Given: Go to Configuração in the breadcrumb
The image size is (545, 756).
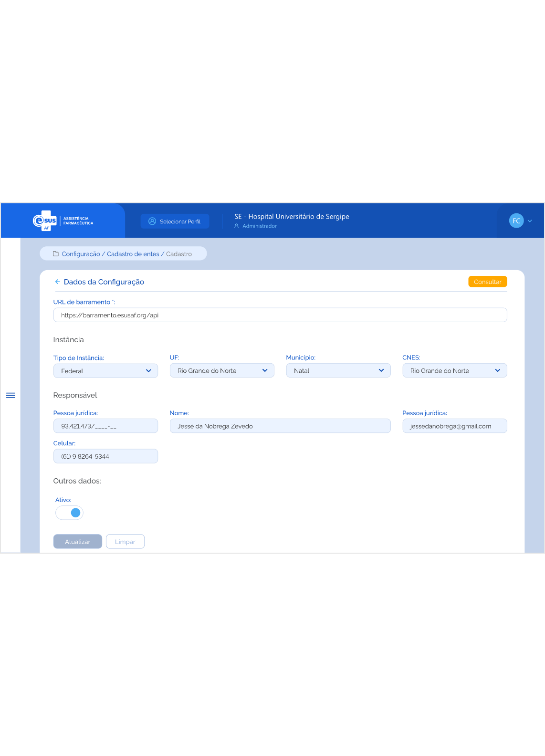Looking at the screenshot, I should tap(81, 254).
